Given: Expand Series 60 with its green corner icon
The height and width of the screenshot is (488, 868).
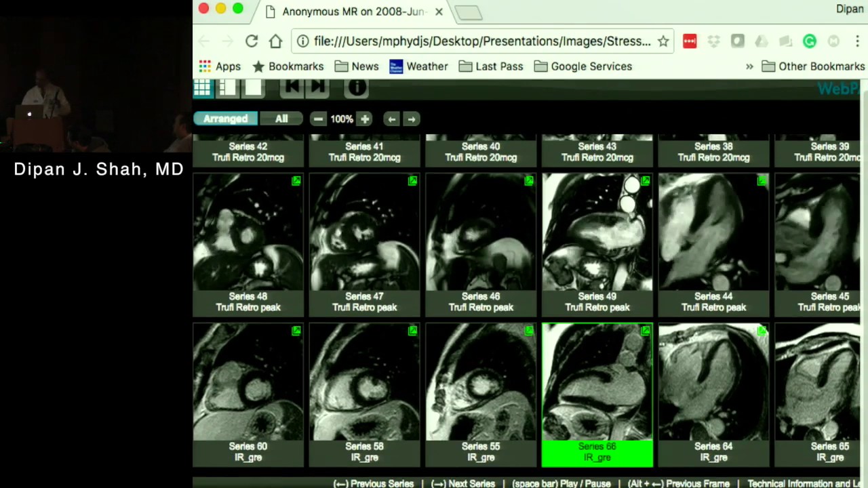Looking at the screenshot, I should [x=296, y=331].
